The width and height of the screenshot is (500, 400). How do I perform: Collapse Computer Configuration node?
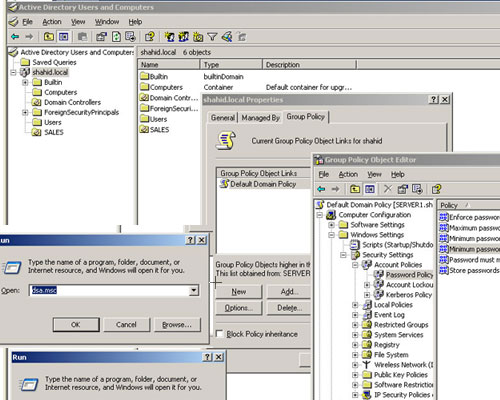[x=319, y=215]
